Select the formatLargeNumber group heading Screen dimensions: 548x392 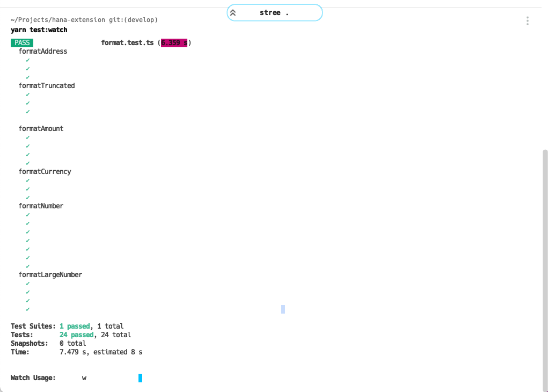50,274
